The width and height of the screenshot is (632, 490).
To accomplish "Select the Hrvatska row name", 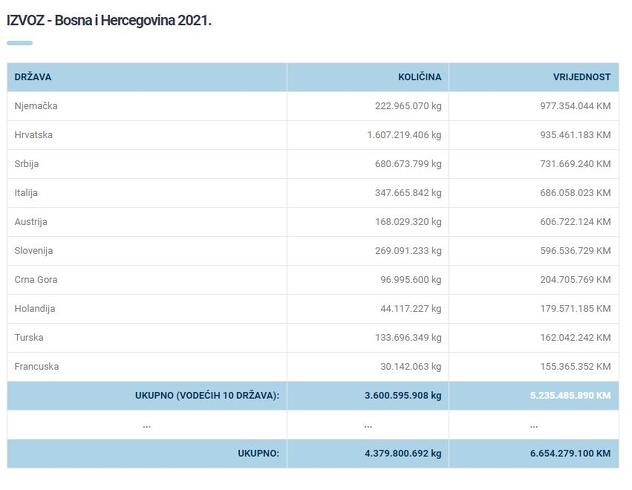I will point(34,135).
